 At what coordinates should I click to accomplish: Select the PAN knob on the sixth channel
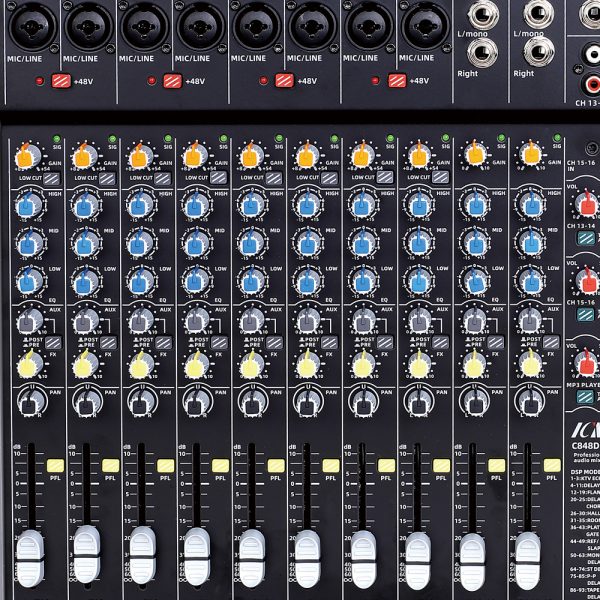tap(308, 403)
